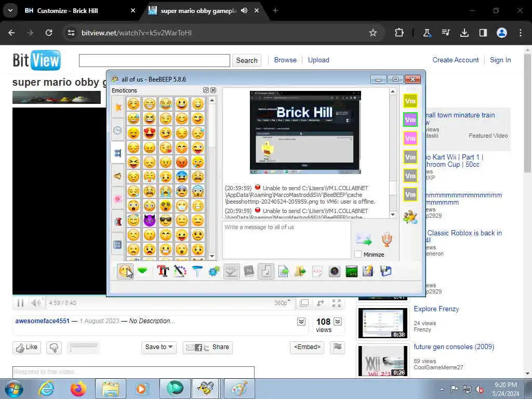
Task: Open the recent clock emoticon tab
Action: click(x=118, y=130)
